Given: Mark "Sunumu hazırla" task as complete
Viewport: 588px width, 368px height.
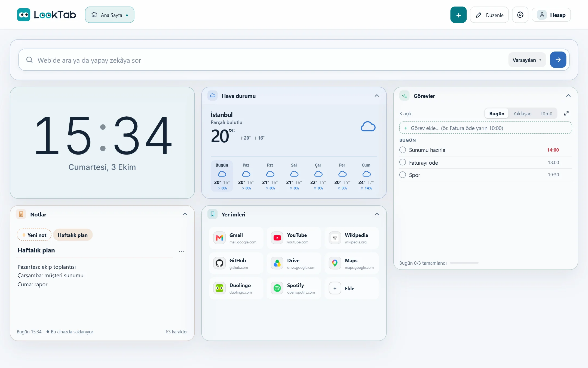Looking at the screenshot, I should click(403, 150).
